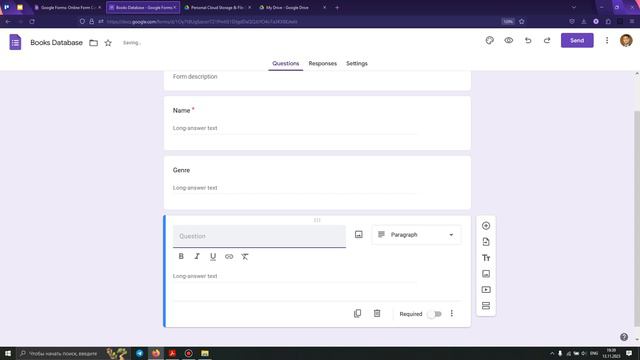This screenshot has height=360, width=640.
Task: Grab the question drag handle
Action: tap(317, 220)
